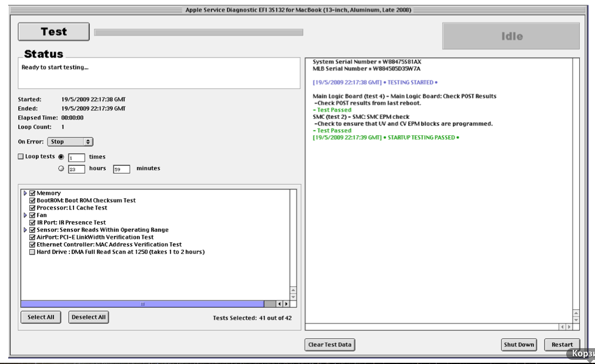Click the 'Started:' label
The height and width of the screenshot is (364, 595).
pos(29,99)
